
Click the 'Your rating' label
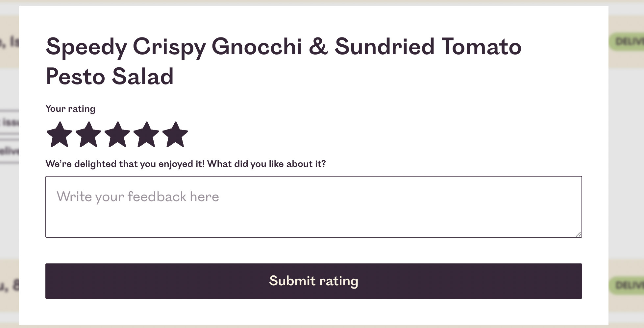coord(70,109)
